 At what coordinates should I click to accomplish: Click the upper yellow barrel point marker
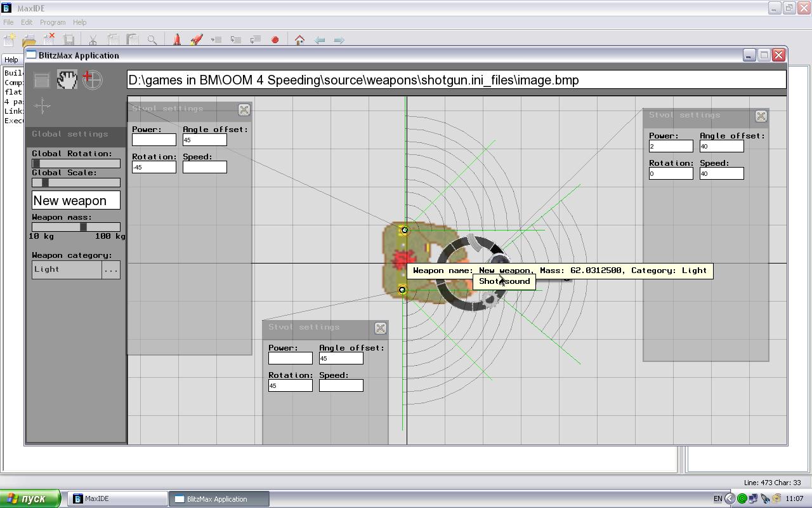[404, 231]
